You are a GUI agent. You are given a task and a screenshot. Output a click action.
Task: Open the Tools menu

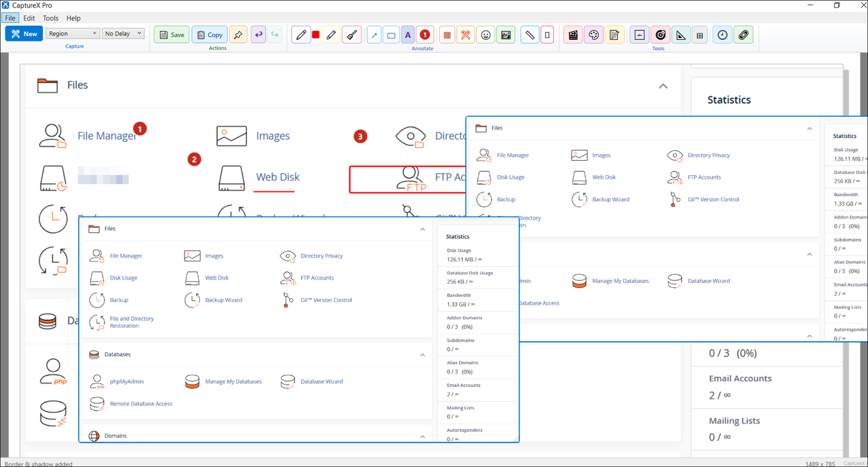[x=51, y=18]
